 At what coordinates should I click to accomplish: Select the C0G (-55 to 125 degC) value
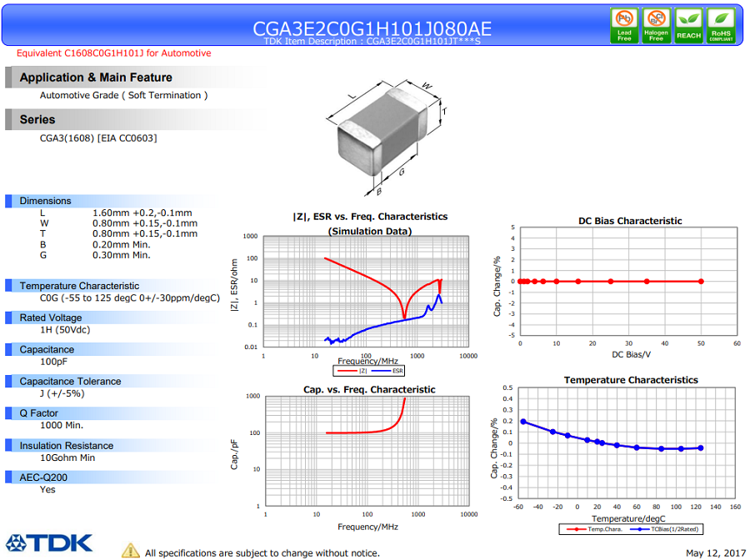click(x=130, y=298)
